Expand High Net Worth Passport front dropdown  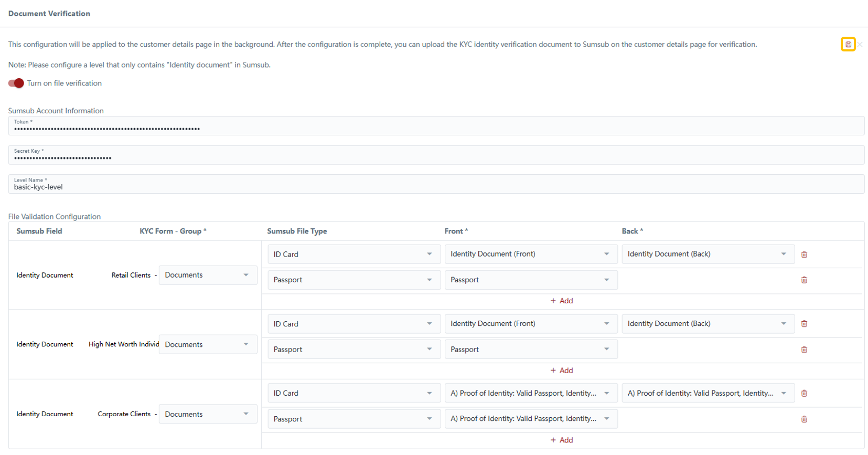coord(531,350)
